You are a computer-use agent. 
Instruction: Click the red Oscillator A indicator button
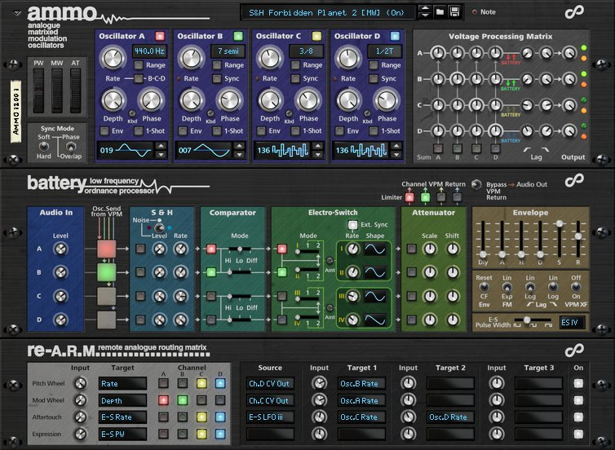(x=161, y=36)
